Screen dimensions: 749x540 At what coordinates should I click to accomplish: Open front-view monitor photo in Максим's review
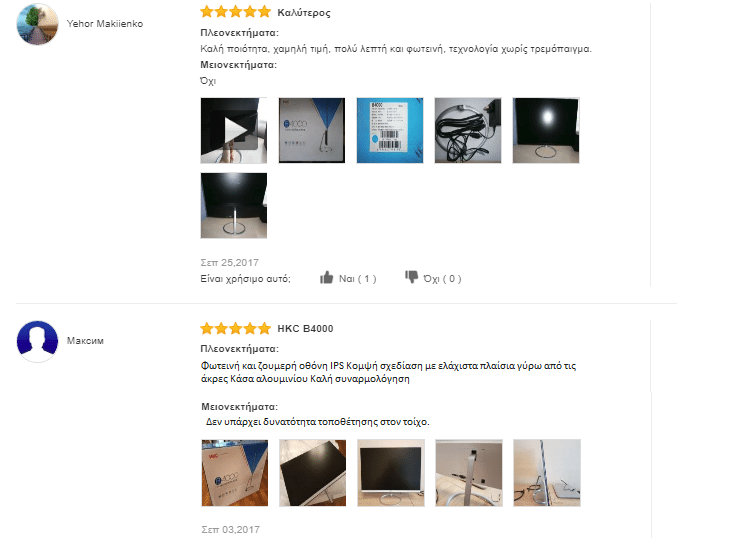tap(391, 473)
